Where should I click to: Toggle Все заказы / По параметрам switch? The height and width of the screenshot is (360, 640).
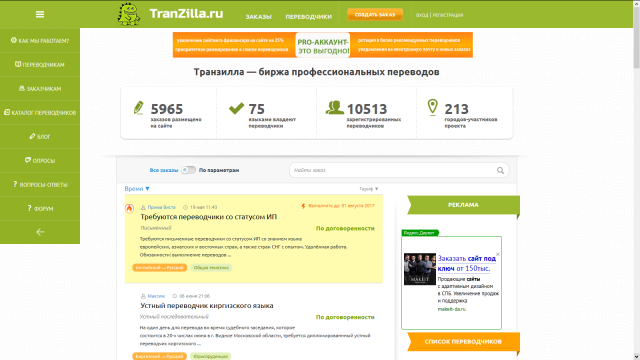188,170
